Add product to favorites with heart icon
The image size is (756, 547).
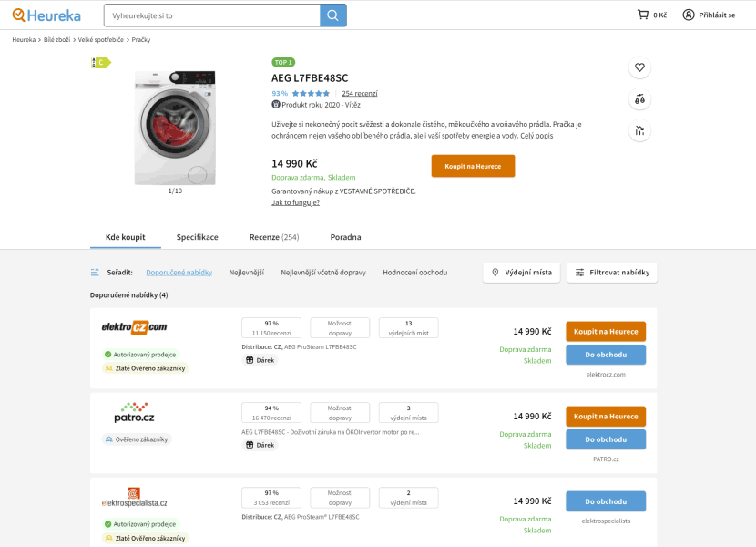click(639, 67)
